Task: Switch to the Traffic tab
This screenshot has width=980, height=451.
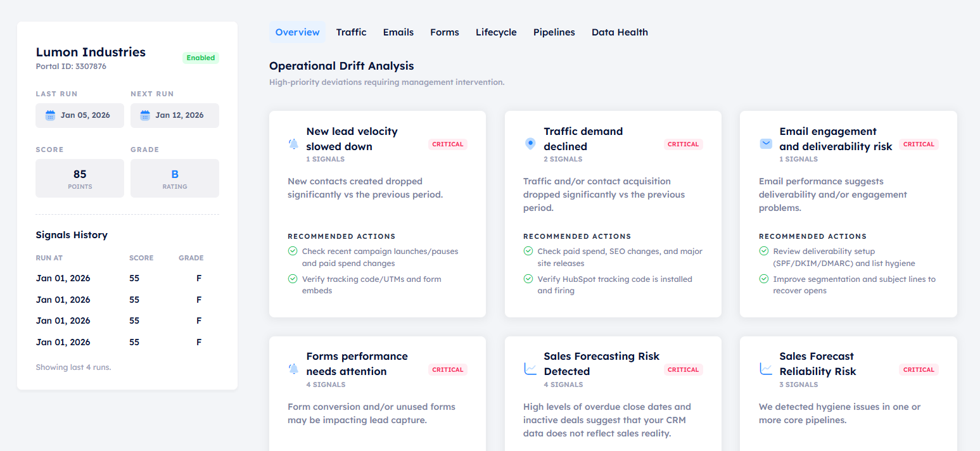Action: (x=351, y=32)
